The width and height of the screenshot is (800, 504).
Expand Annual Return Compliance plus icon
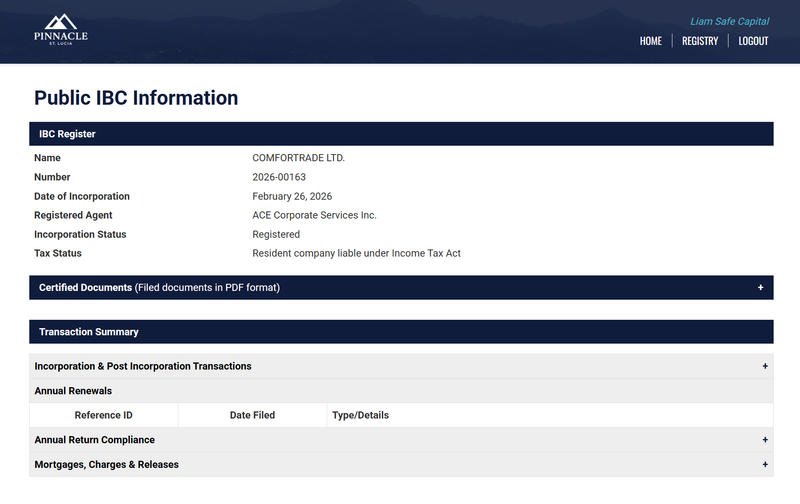click(765, 440)
